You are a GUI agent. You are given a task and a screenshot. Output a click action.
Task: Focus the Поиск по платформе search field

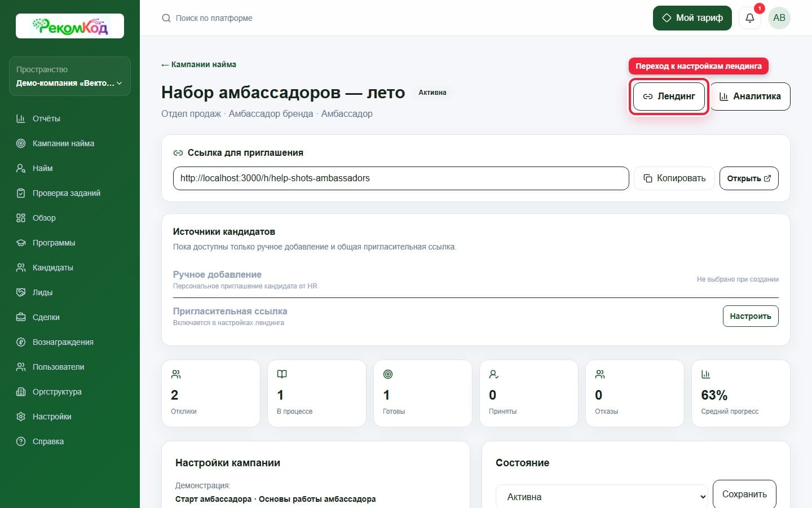(214, 18)
